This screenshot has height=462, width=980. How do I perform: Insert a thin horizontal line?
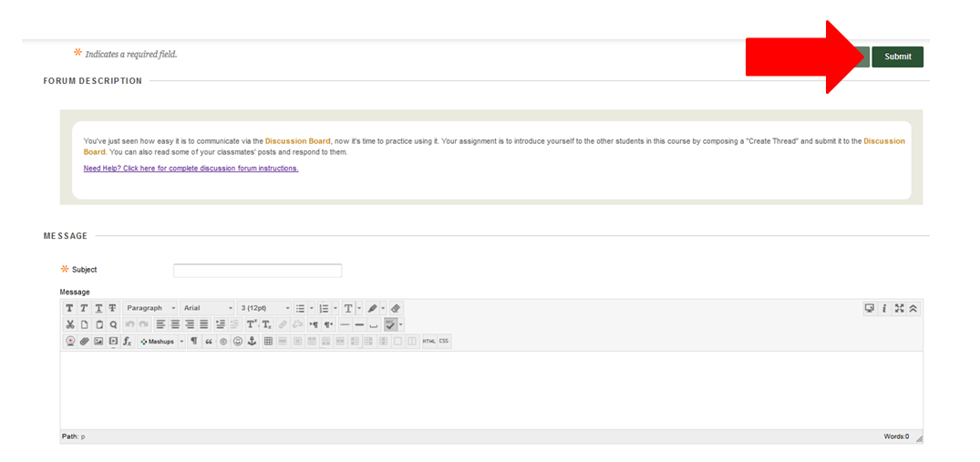345,324
